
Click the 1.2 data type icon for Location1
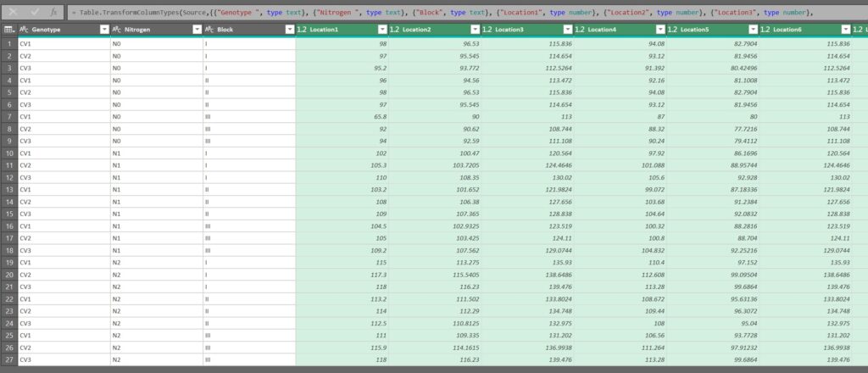point(303,30)
